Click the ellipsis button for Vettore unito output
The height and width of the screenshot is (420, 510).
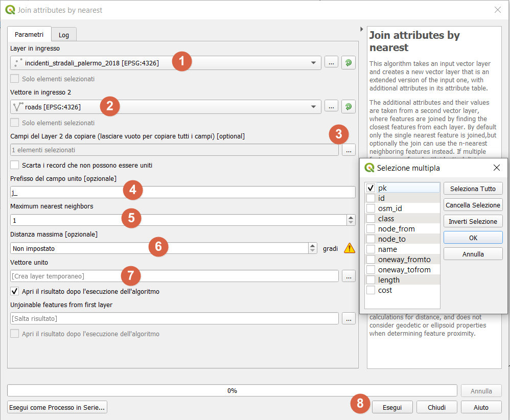click(x=349, y=276)
